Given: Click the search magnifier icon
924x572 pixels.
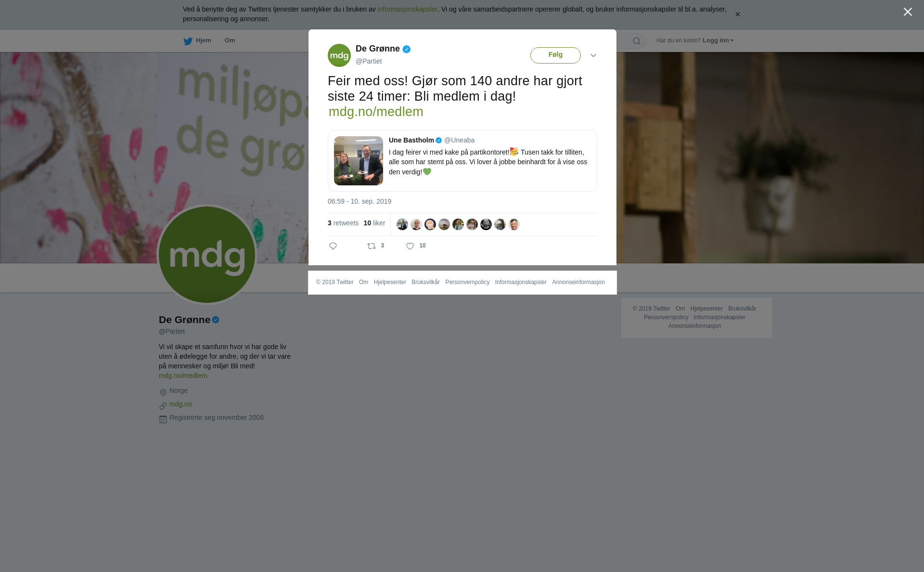Looking at the screenshot, I should (x=637, y=41).
